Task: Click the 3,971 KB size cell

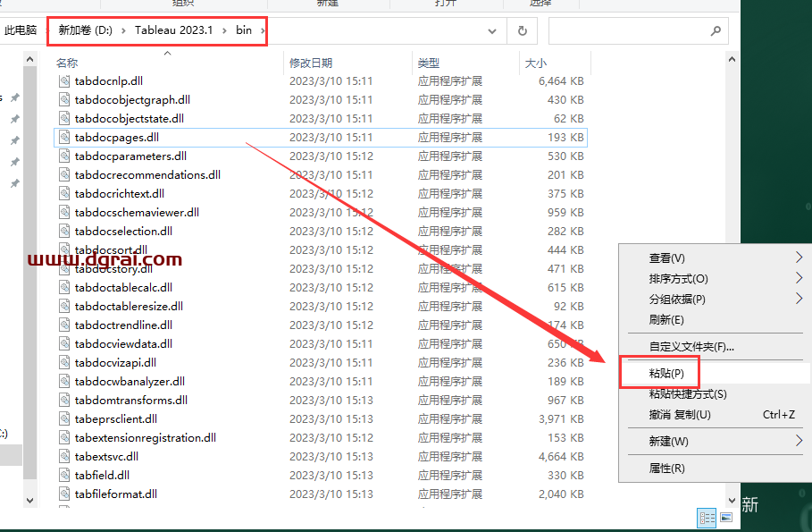Action: coord(561,419)
